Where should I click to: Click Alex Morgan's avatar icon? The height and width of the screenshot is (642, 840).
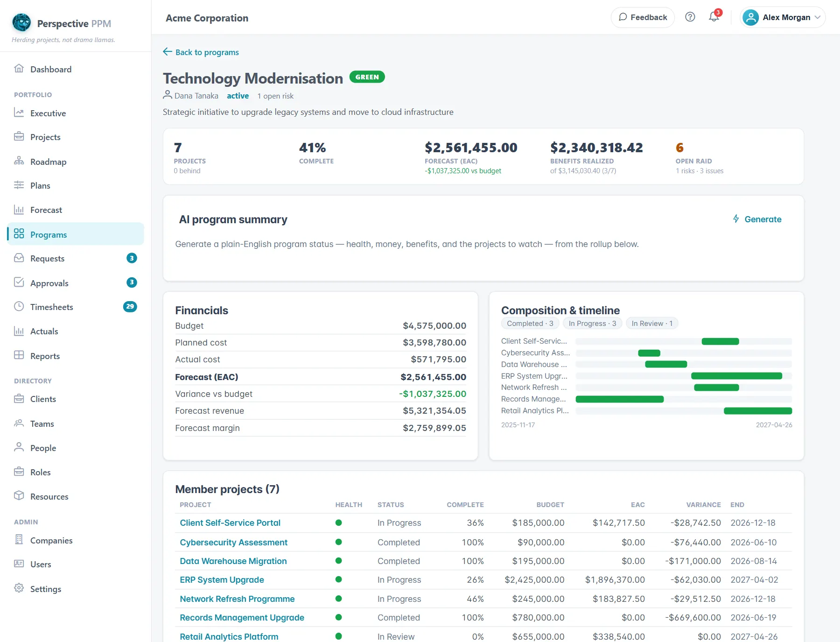pyautogui.click(x=750, y=17)
